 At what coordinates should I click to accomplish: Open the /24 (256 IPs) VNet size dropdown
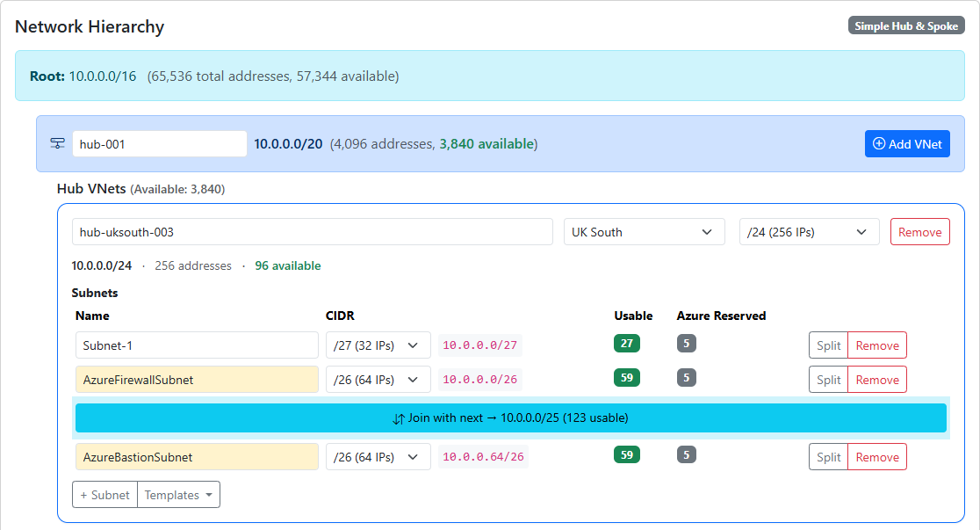(809, 231)
